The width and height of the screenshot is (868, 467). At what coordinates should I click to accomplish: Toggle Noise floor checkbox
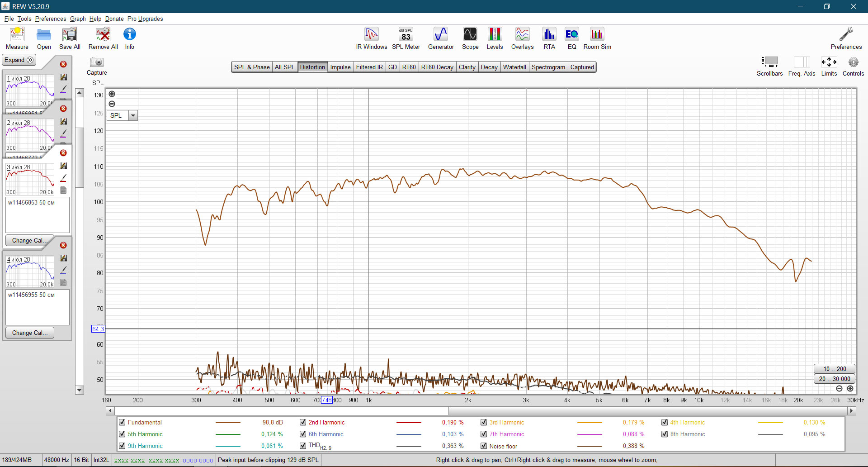point(484,446)
